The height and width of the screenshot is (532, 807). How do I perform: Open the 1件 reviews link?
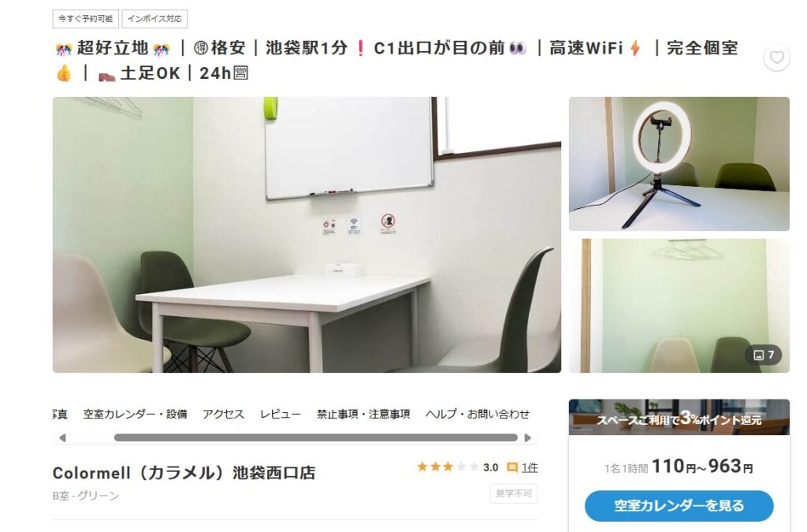pyautogui.click(x=530, y=467)
